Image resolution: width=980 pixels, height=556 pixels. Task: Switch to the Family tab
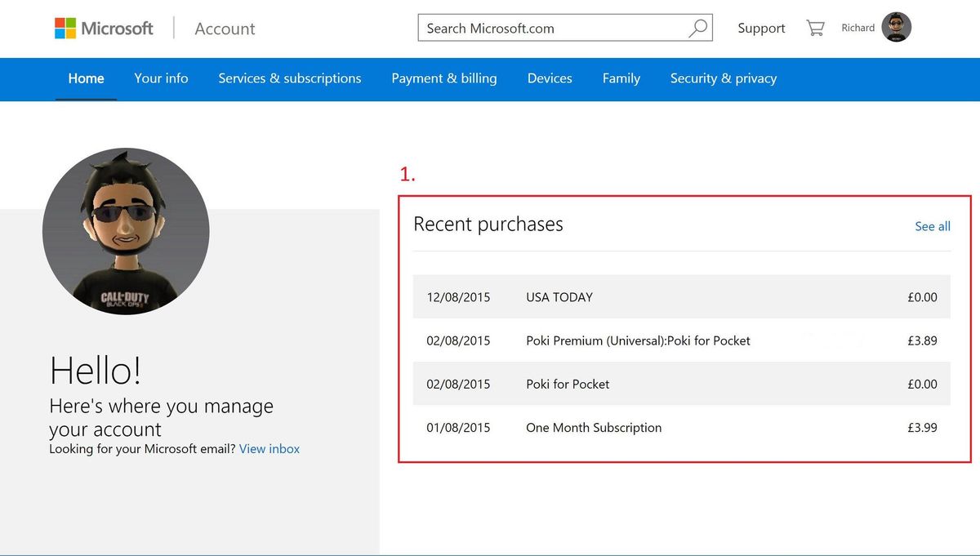pyautogui.click(x=621, y=78)
